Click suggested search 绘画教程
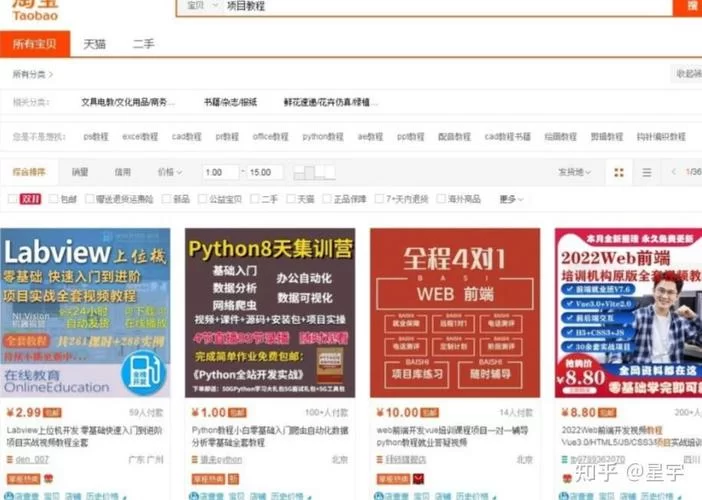The height and width of the screenshot is (500, 702). [x=560, y=137]
